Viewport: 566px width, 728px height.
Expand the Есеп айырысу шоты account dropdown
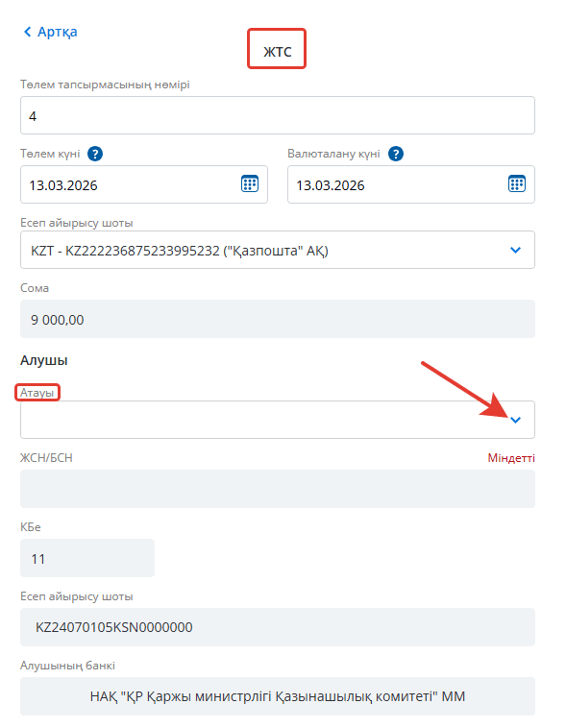(278, 250)
